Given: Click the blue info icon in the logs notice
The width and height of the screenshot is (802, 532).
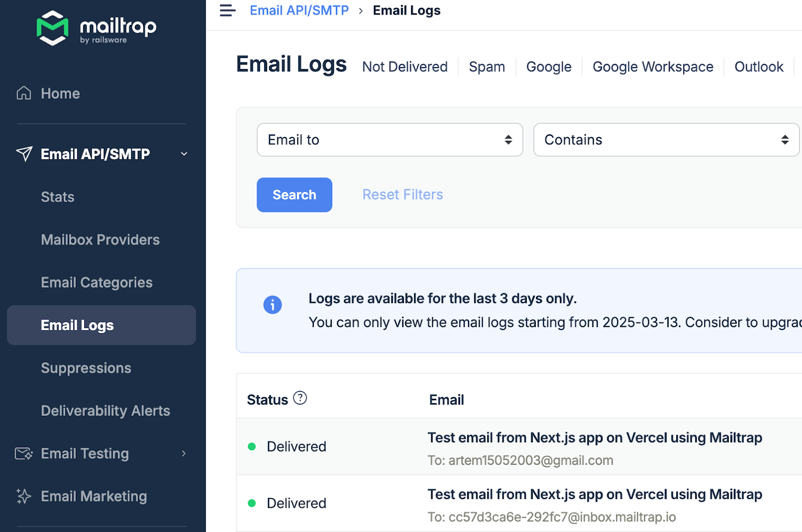Looking at the screenshot, I should pyautogui.click(x=273, y=305).
